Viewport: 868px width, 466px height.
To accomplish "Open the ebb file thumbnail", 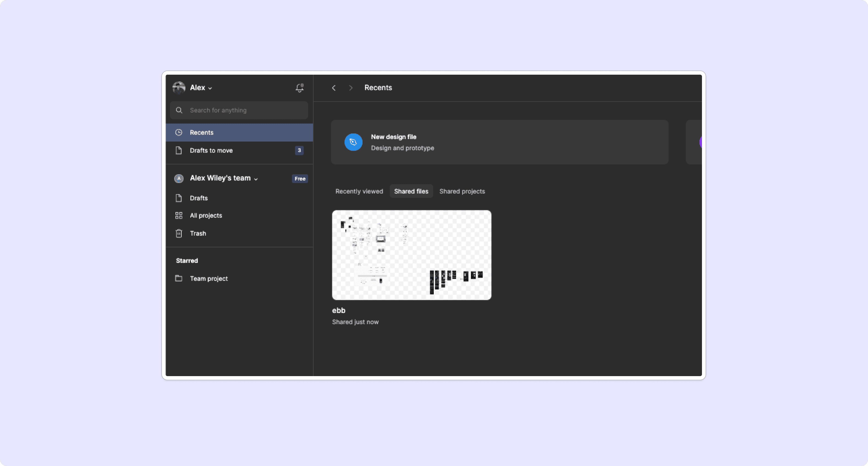I will 411,255.
